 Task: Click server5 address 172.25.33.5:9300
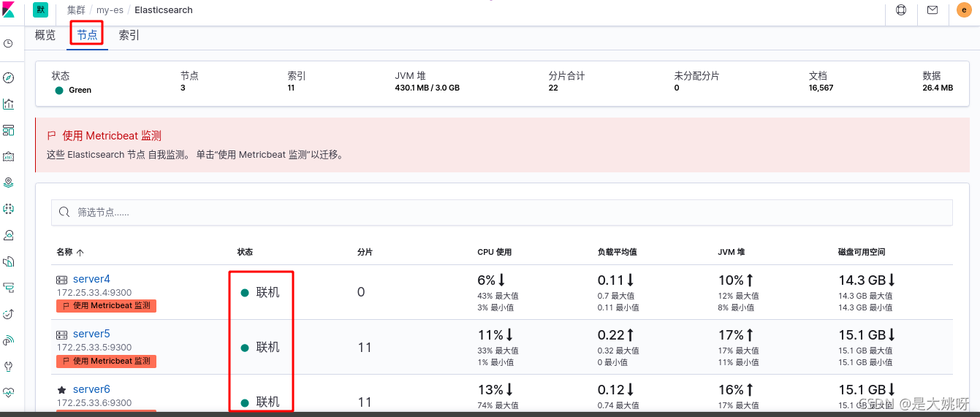tap(94, 348)
